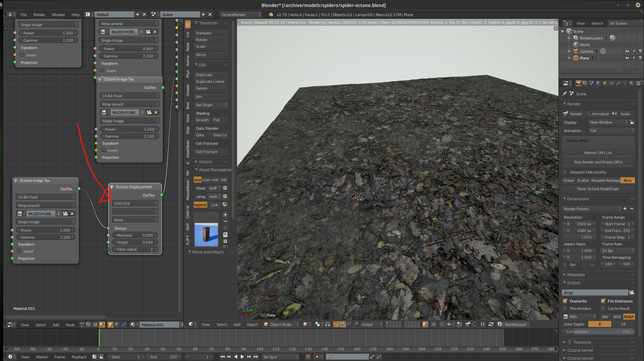The width and height of the screenshot is (644, 361).
Task: Click the book asset thumbnail preview
Action: (206, 234)
